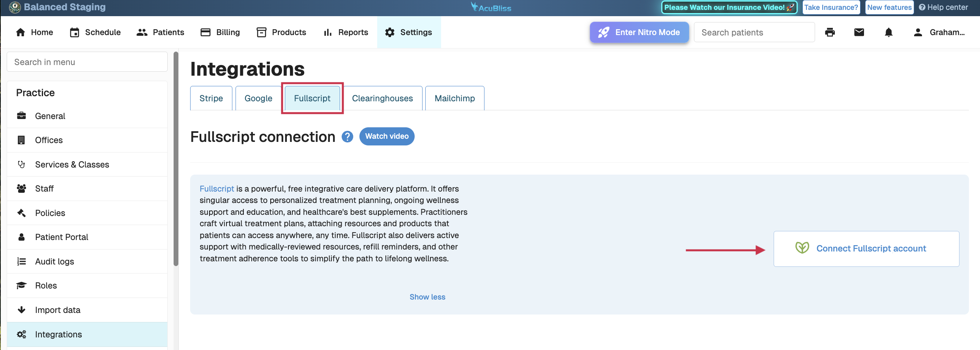Go to Policies in sidebar
Screen dimensions: 980x350
pos(50,213)
